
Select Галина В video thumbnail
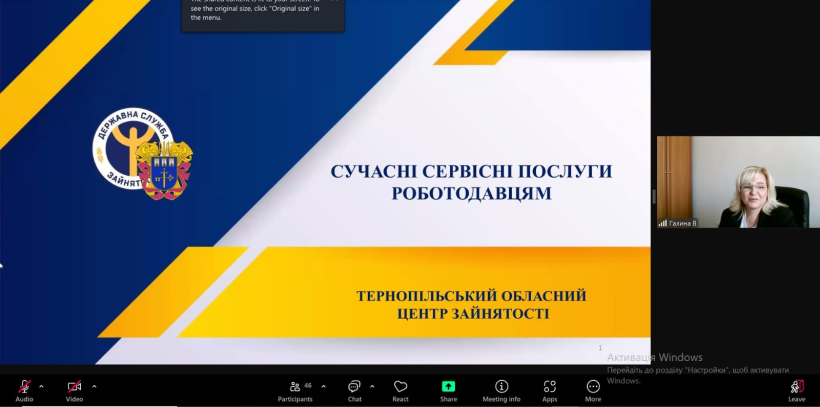click(x=738, y=182)
